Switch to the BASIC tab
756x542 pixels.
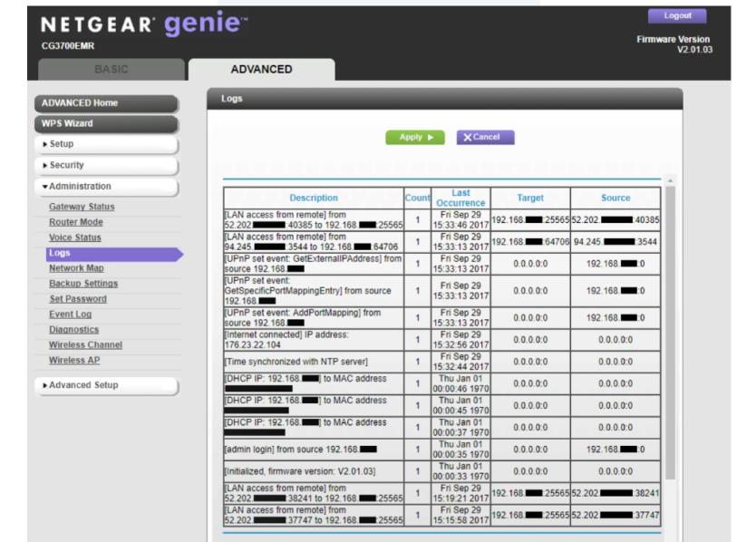pyautogui.click(x=111, y=69)
